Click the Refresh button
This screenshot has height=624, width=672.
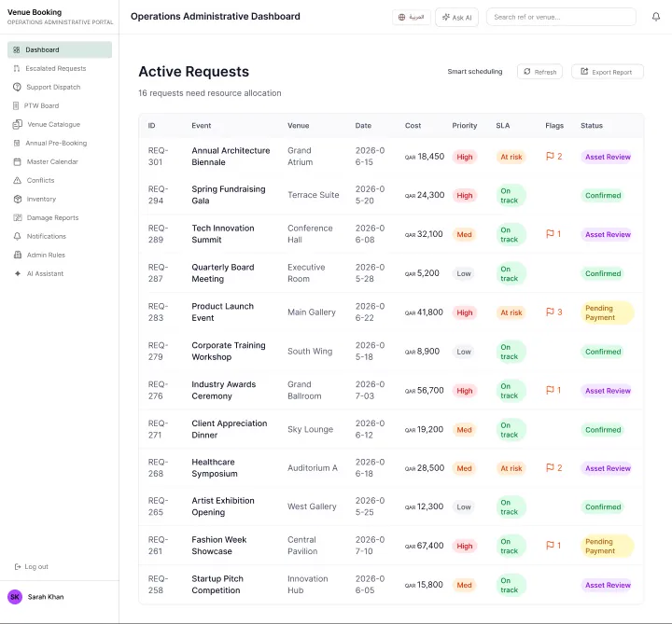[539, 72]
